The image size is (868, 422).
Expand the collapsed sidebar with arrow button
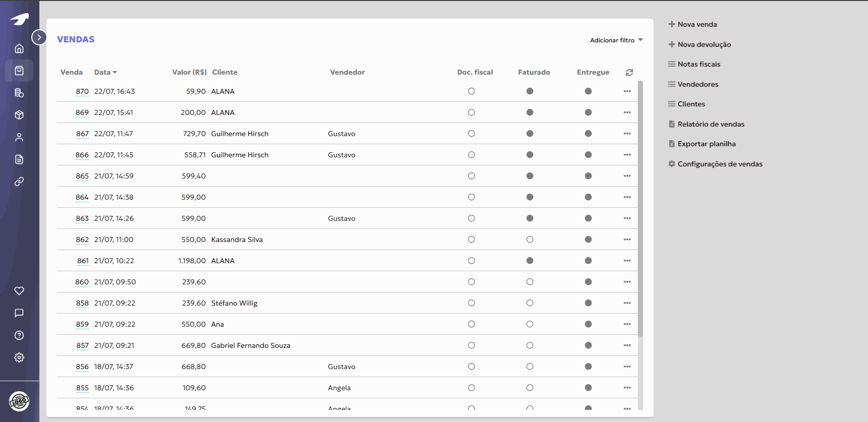coord(39,37)
